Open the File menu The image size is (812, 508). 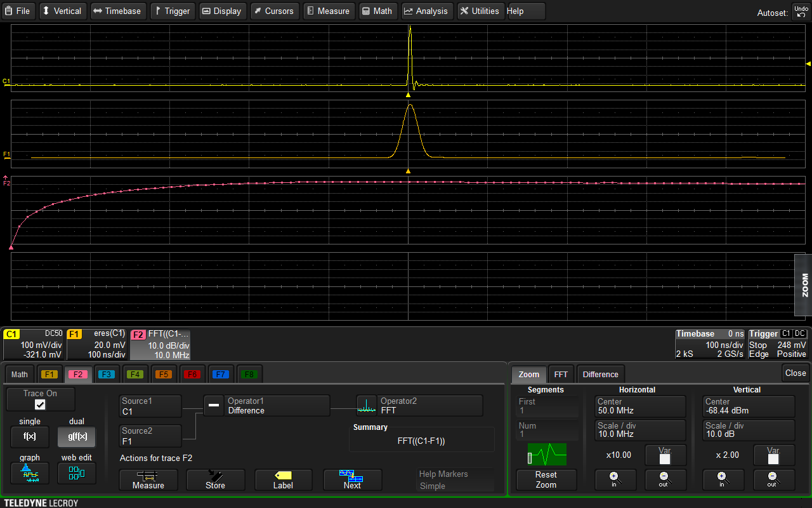(x=18, y=11)
